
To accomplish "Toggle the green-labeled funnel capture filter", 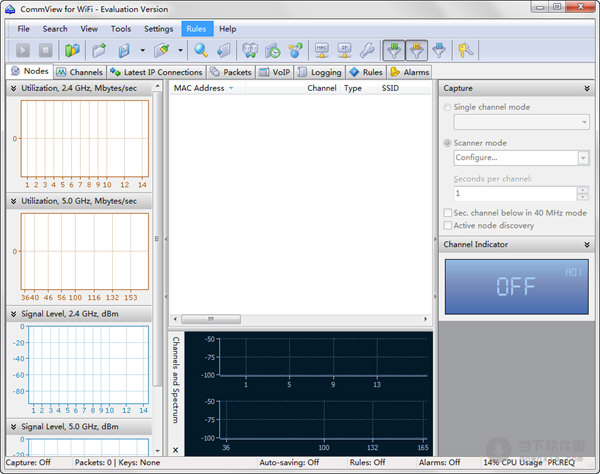I will tap(394, 50).
